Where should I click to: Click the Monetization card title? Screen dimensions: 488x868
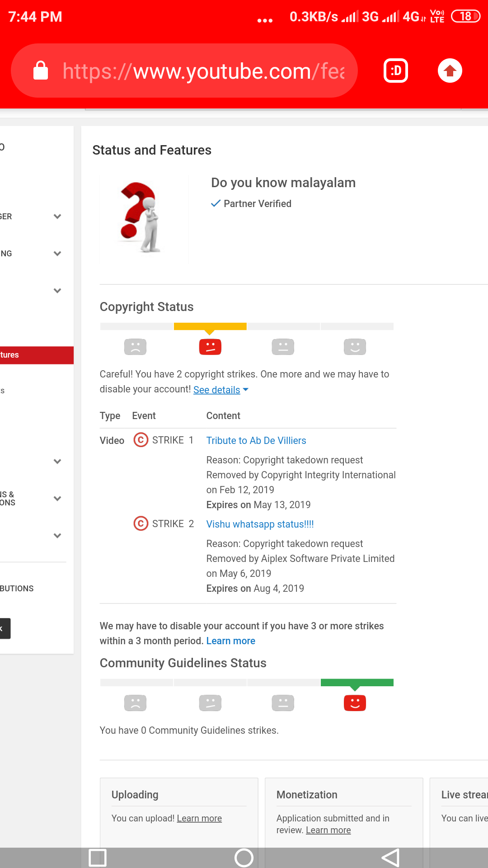(307, 795)
